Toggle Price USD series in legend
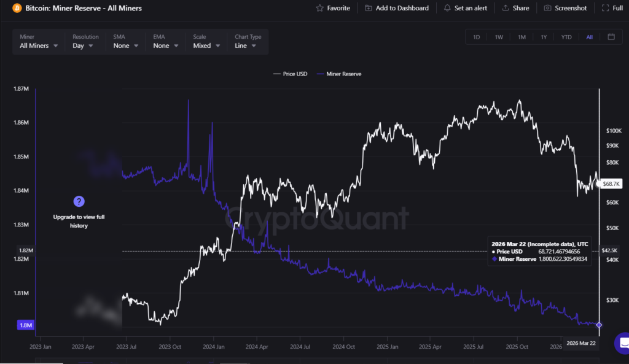629x364 pixels. click(290, 74)
